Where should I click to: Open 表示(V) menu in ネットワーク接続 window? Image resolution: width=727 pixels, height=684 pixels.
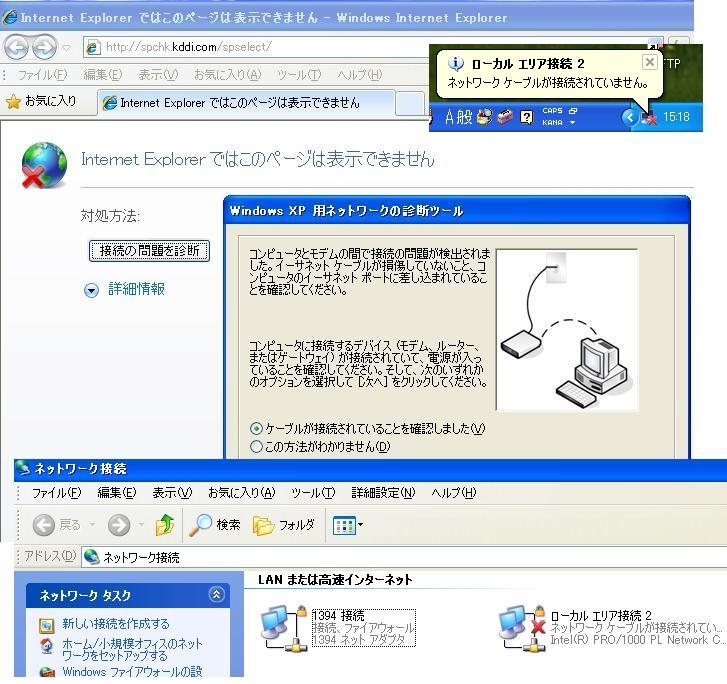[x=172, y=492]
